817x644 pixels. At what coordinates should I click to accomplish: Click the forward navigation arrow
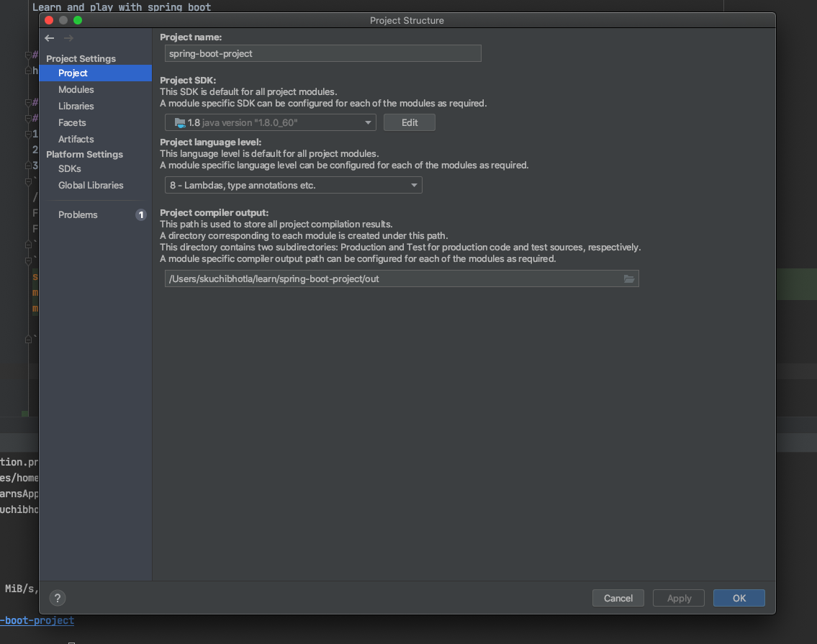[x=69, y=38]
